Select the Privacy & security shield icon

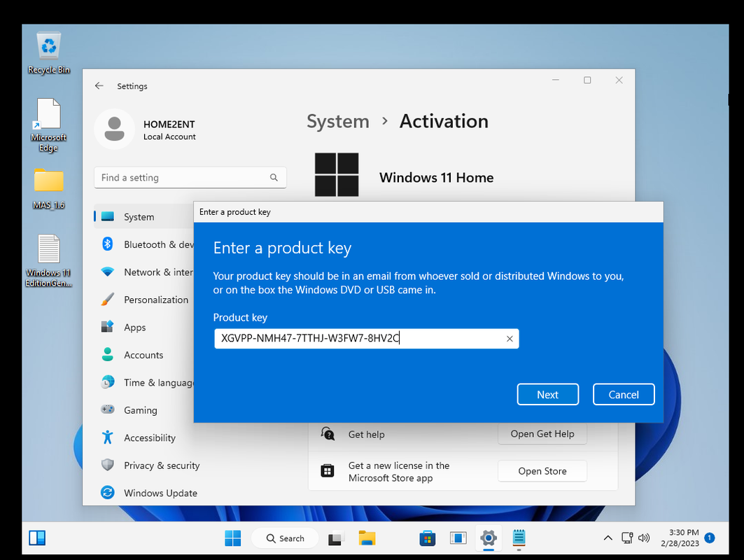(x=108, y=465)
